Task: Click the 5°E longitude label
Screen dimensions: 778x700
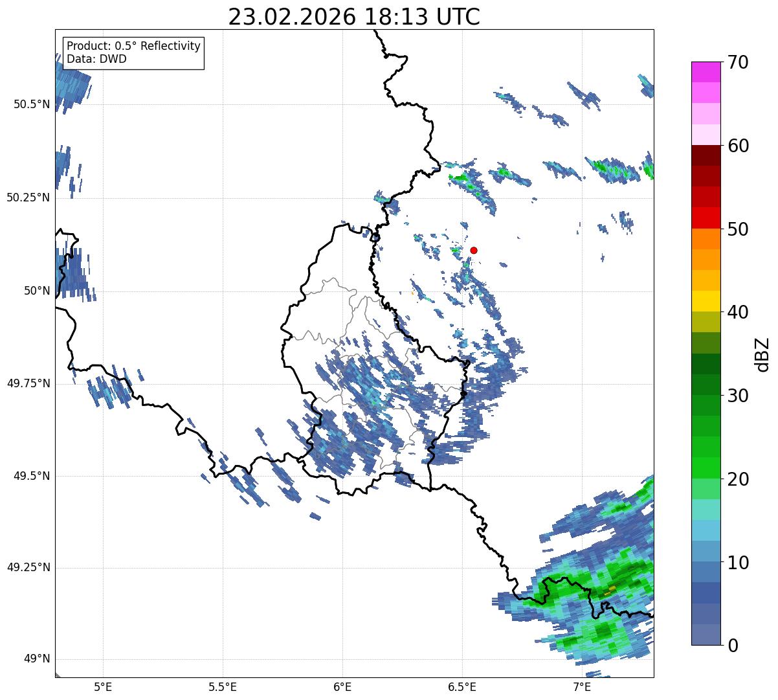Action: (x=104, y=686)
